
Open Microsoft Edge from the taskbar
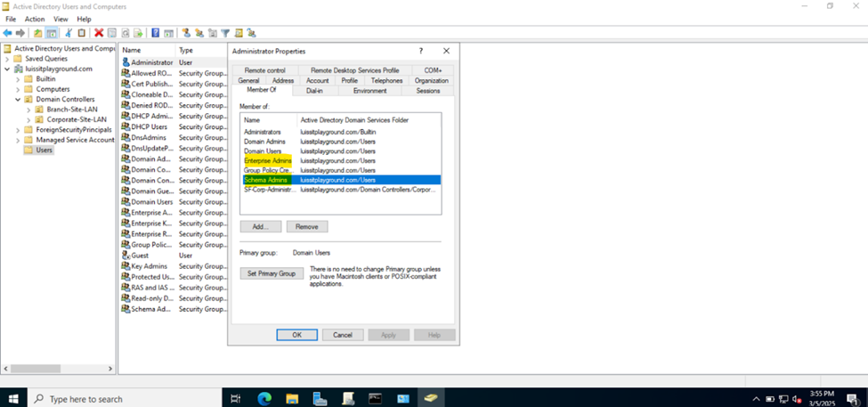[x=264, y=398]
